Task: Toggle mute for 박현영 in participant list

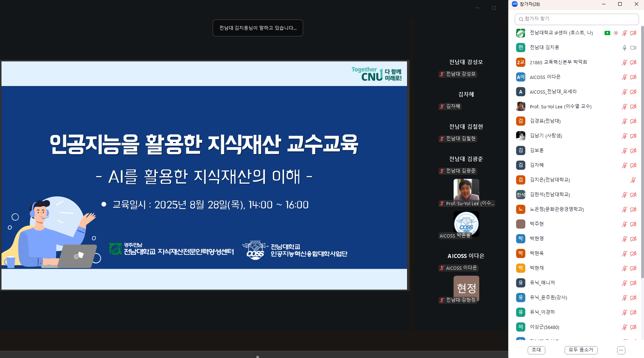Action: click(625, 239)
